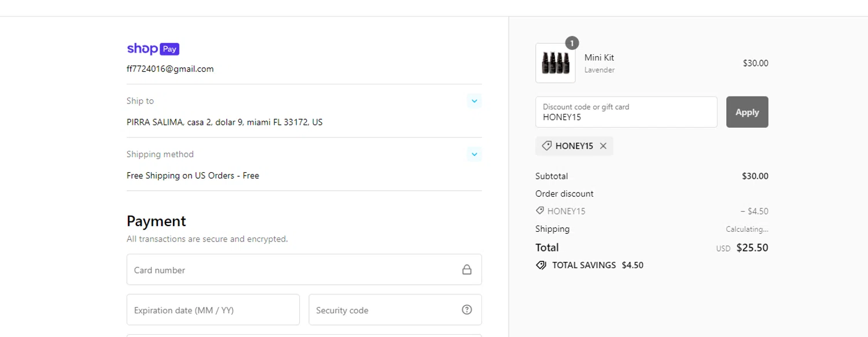
Task: Expand the Shipping method chevron
Action: pyautogui.click(x=475, y=154)
